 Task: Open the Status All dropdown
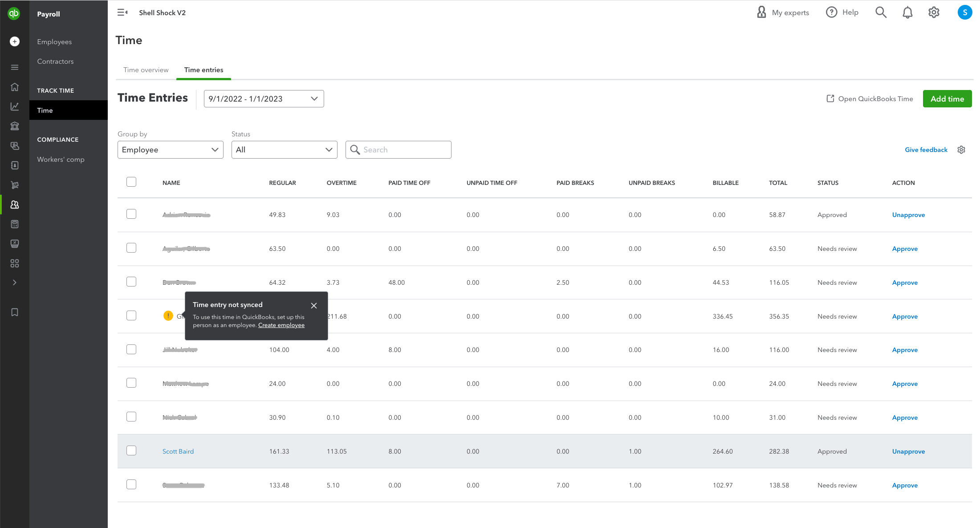coord(284,150)
